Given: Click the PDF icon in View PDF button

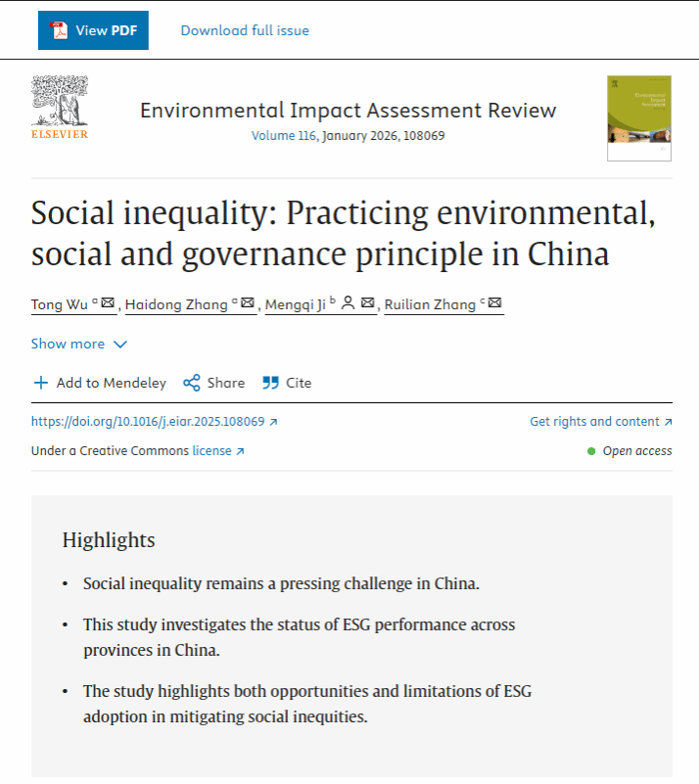Looking at the screenshot, I should click(59, 30).
